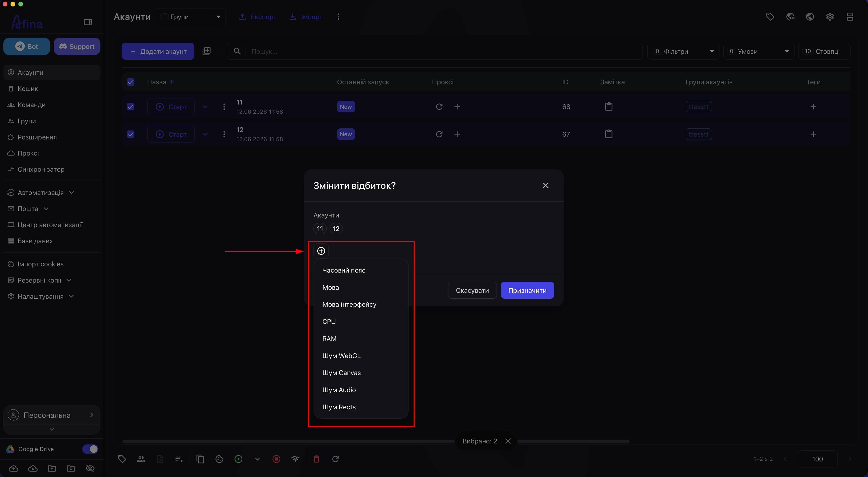Click the trash delete icon in bottom toolbar

316,459
